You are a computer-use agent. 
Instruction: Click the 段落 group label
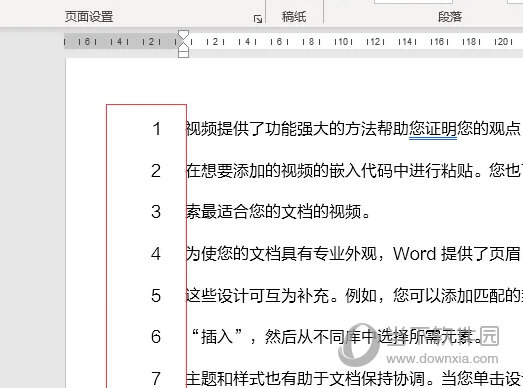click(x=450, y=16)
